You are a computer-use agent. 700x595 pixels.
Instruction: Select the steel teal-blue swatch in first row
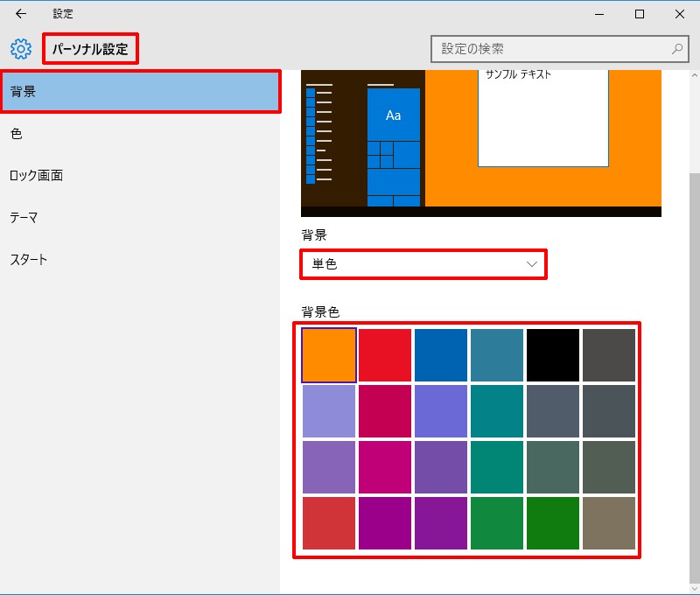(x=497, y=355)
